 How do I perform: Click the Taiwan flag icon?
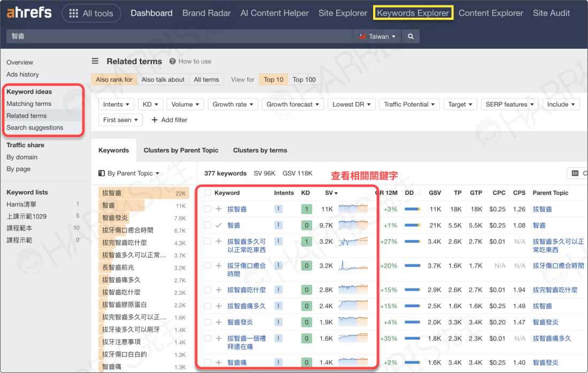(362, 36)
